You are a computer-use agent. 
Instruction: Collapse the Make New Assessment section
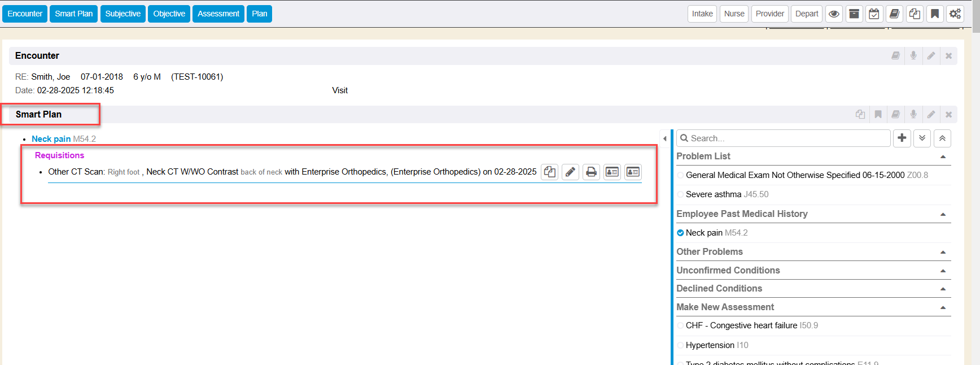point(943,307)
